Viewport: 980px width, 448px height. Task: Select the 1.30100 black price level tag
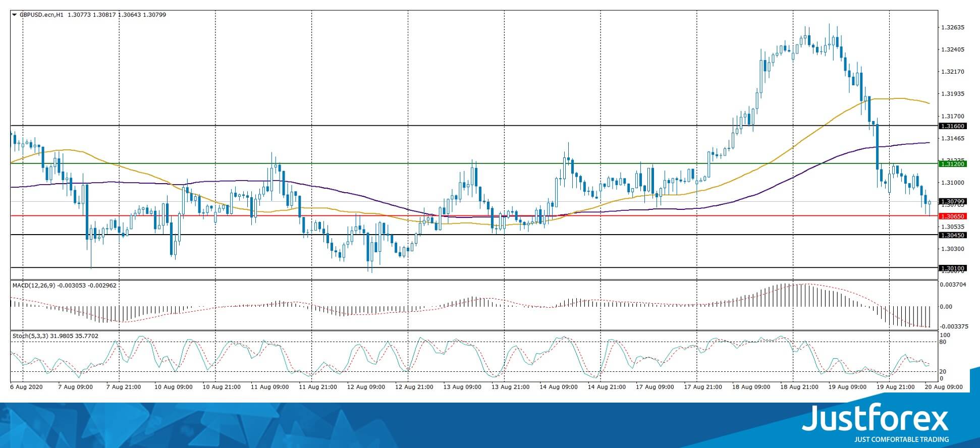click(x=952, y=268)
